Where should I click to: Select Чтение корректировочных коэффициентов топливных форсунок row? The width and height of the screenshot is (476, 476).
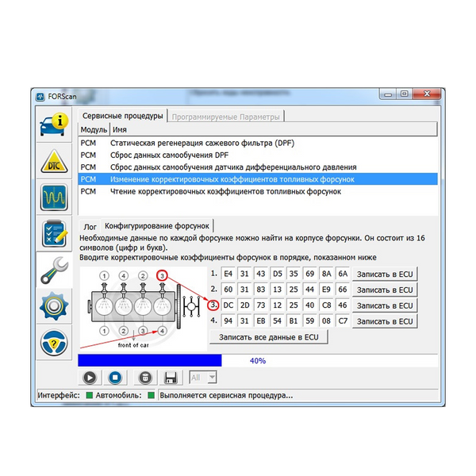coord(258,191)
